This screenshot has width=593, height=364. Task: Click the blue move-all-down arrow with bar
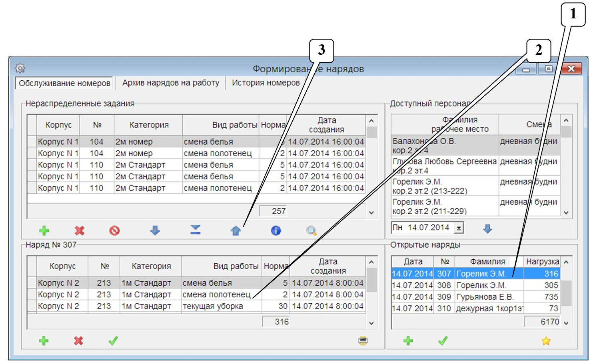pyautogui.click(x=195, y=230)
